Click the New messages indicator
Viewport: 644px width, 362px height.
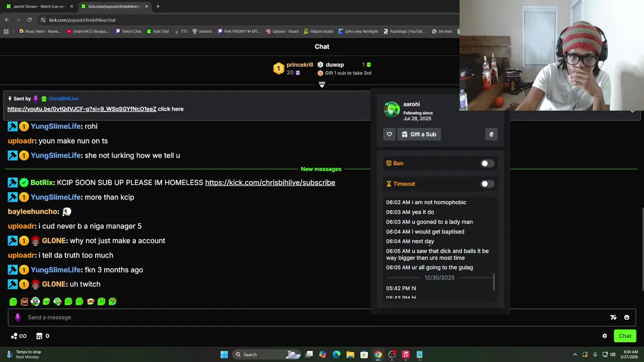click(321, 169)
